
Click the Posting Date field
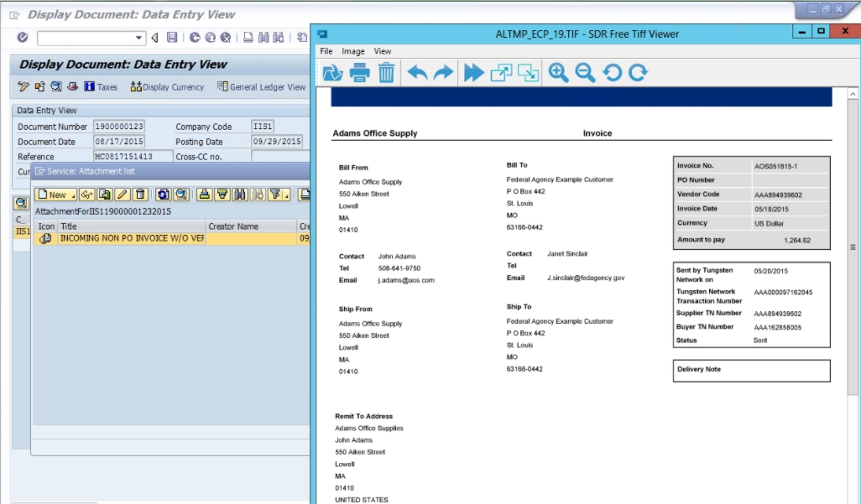coord(277,142)
